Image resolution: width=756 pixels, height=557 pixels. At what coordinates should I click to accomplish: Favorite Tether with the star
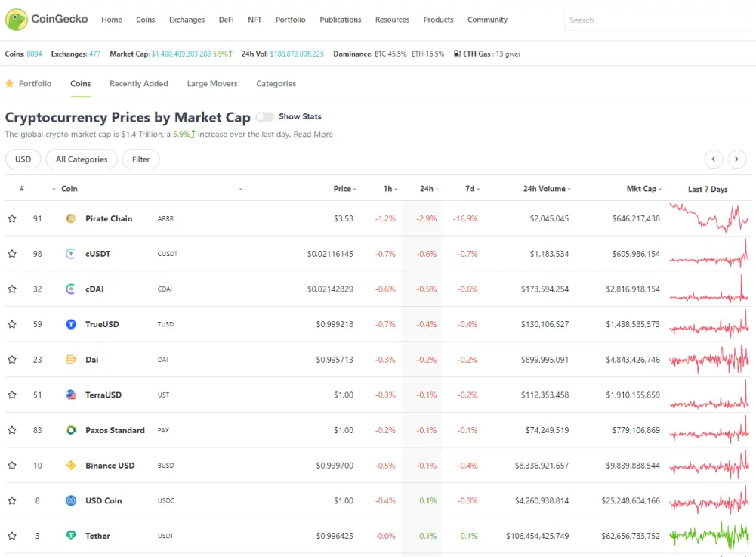pyautogui.click(x=12, y=536)
